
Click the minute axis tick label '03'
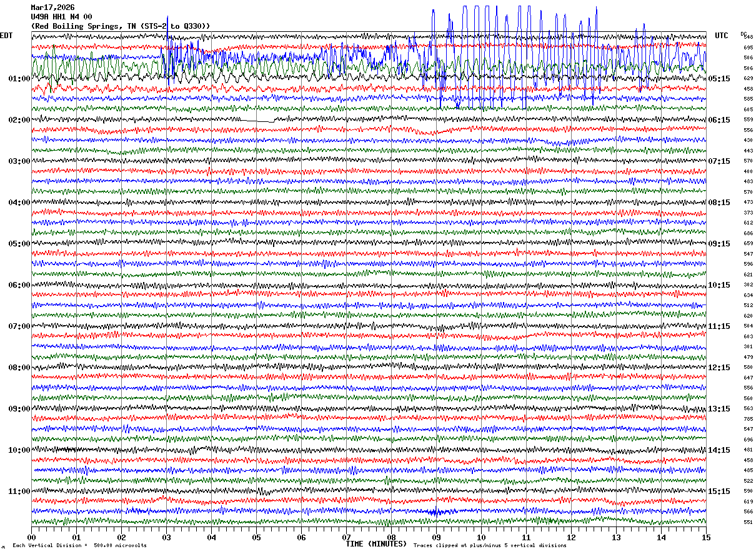166,537
